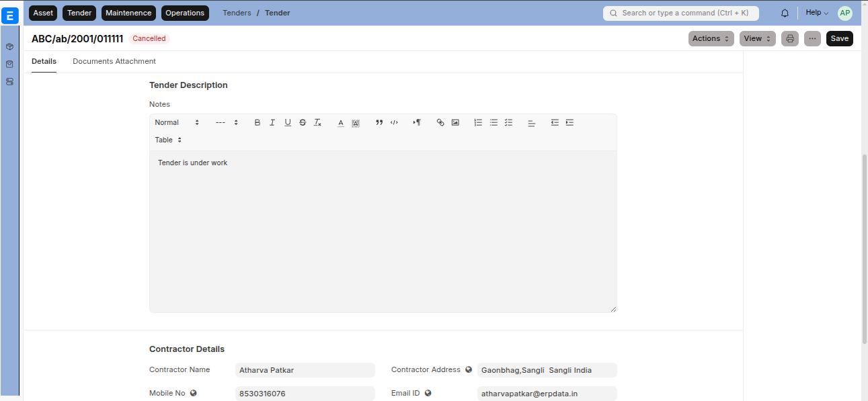Open the Normal heading style dropdown

[x=177, y=123]
